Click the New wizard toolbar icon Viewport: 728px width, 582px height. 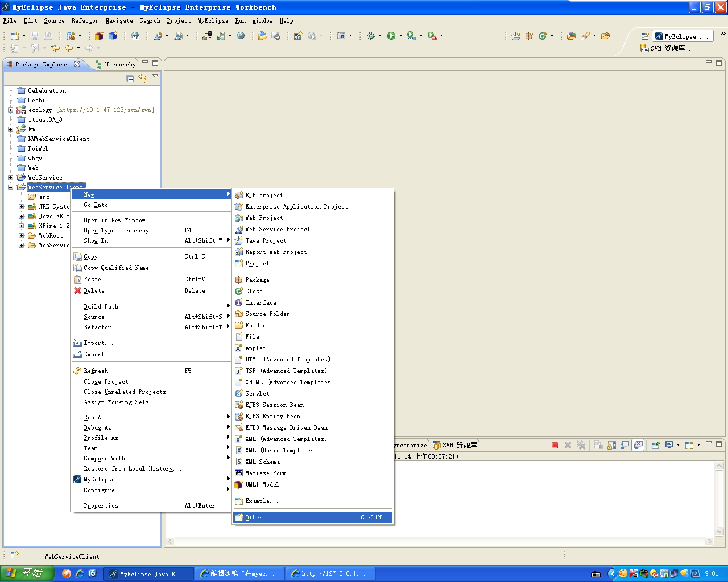(x=15, y=36)
